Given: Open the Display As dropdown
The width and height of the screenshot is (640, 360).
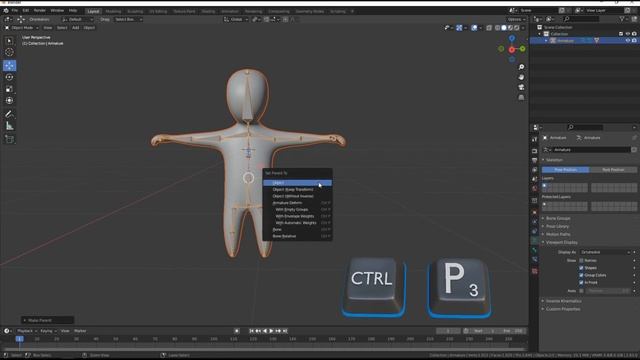Looking at the screenshot, I should point(605,252).
